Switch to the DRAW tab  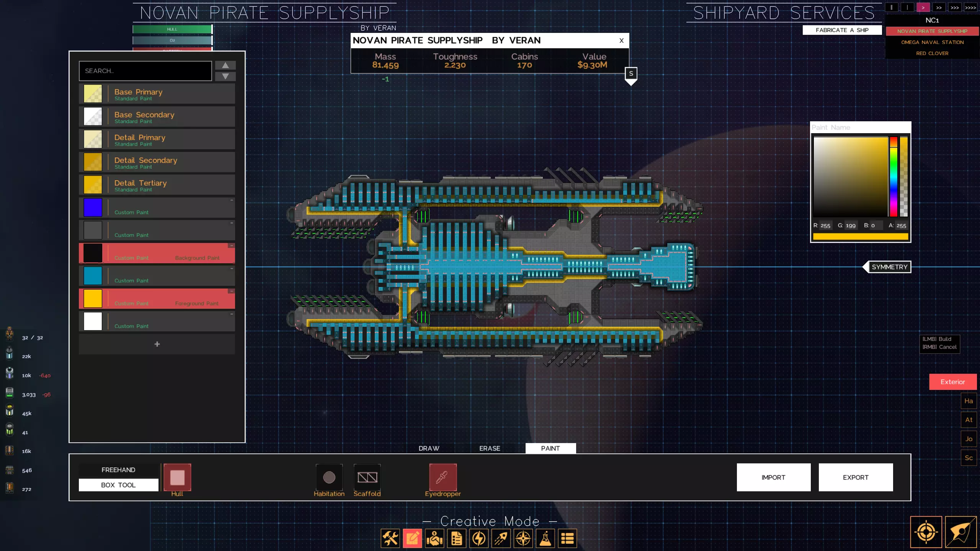(429, 448)
